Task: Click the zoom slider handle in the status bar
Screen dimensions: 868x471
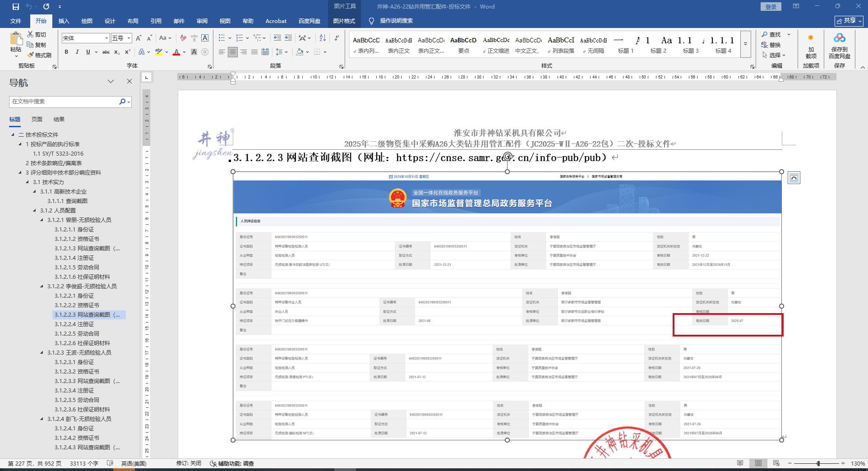Action: click(x=818, y=463)
